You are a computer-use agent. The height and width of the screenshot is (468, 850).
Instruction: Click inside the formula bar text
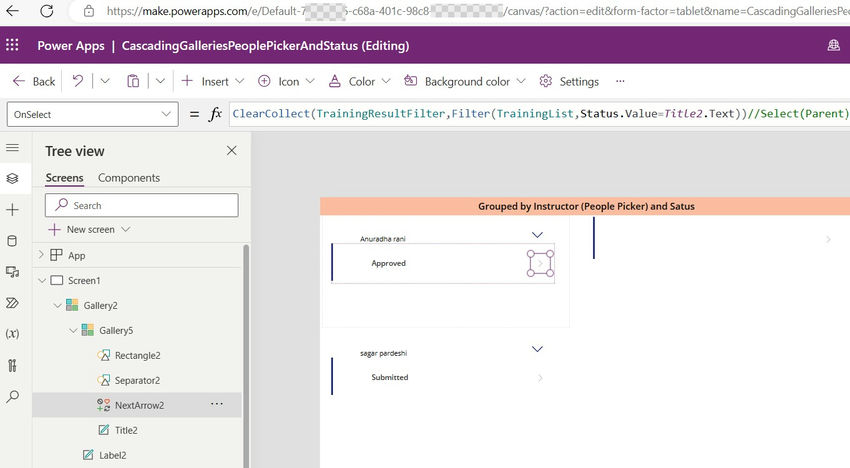click(x=539, y=114)
